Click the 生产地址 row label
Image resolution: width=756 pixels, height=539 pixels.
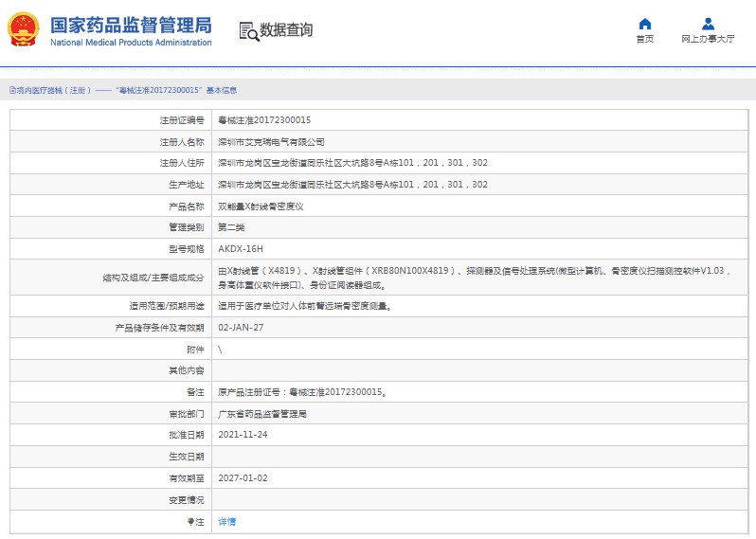tap(187, 185)
